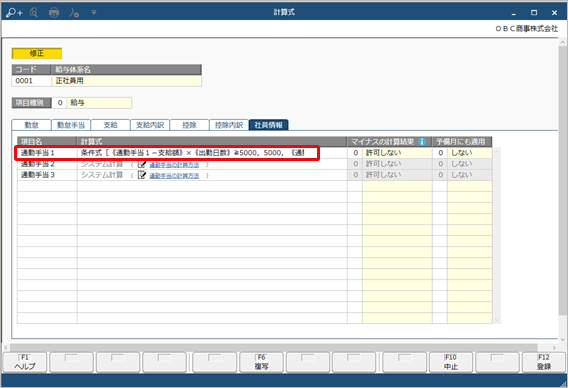Click しない cell in 通勤手当1 row

[469, 153]
